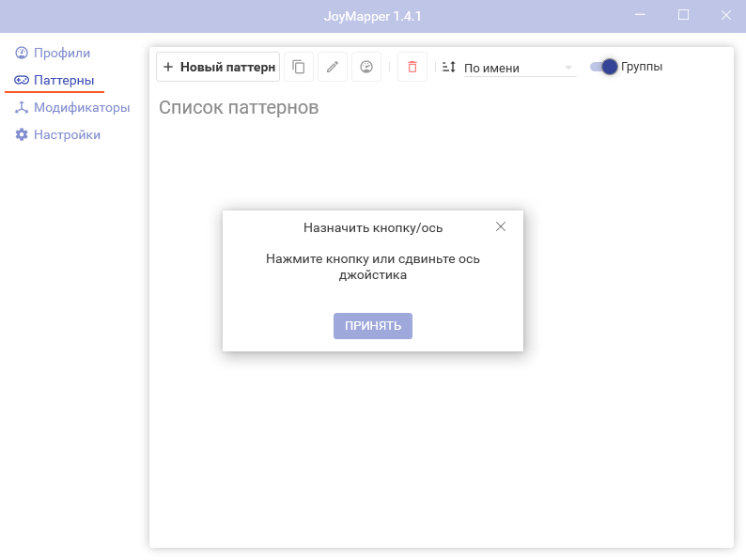
Task: Click the gauge icon in the toolbar
Action: (x=366, y=67)
